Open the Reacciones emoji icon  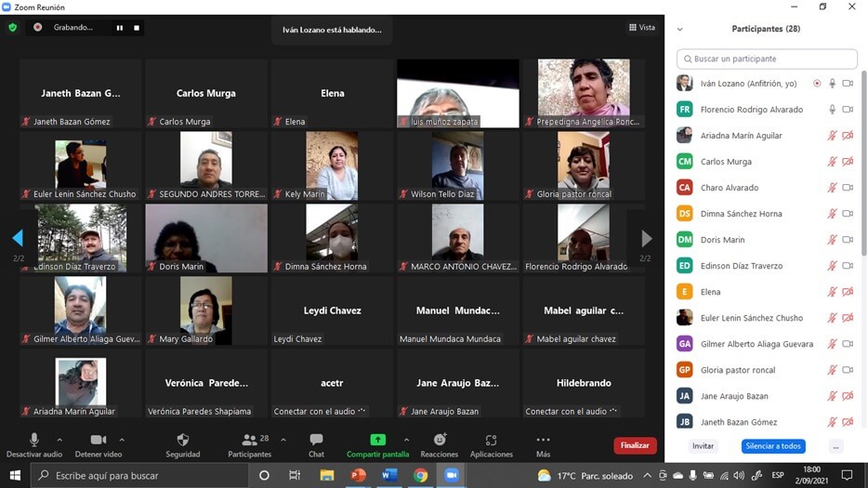tap(440, 440)
